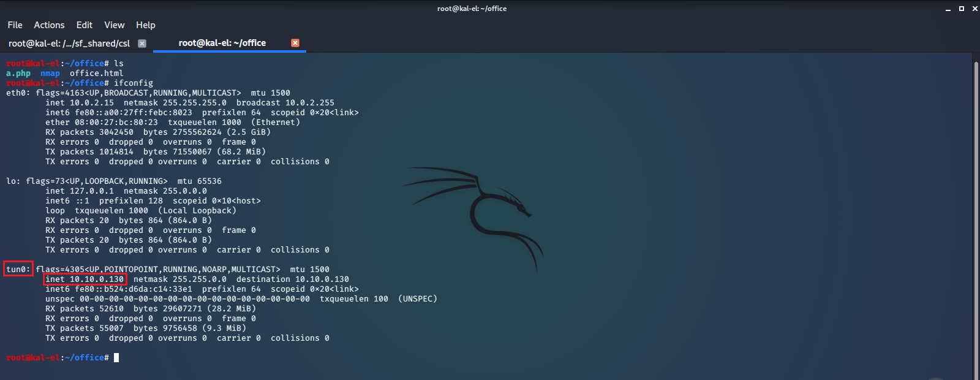
Task: Click the ether 08:00:27:bc:80:23 MAC address
Action: 102,123
